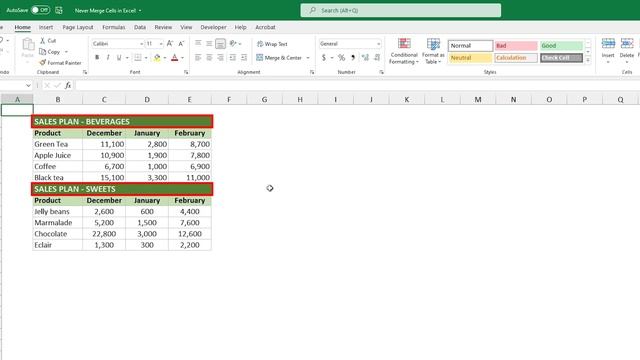640x360 pixels.
Task: Open Format as Table menu
Action: [433, 51]
